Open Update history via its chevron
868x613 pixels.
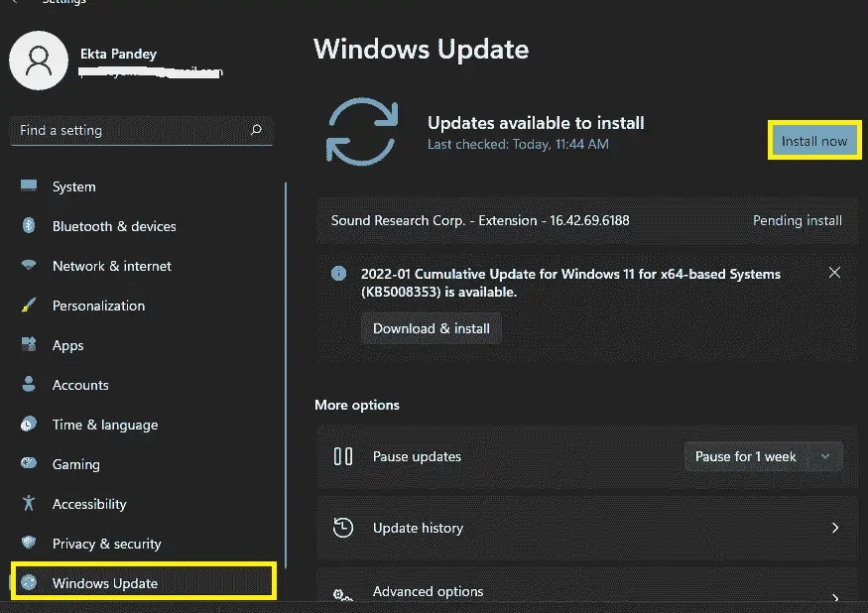pos(835,528)
